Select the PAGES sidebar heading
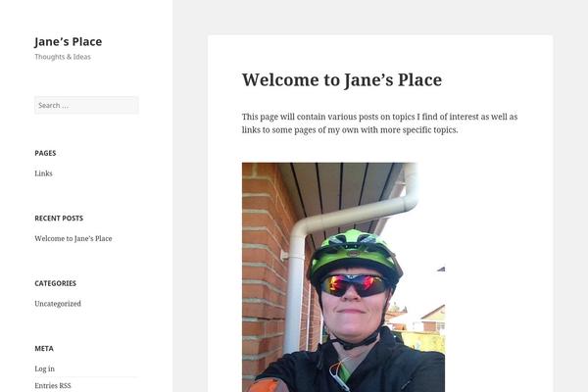Screen dimensions: 588x392 (45, 153)
